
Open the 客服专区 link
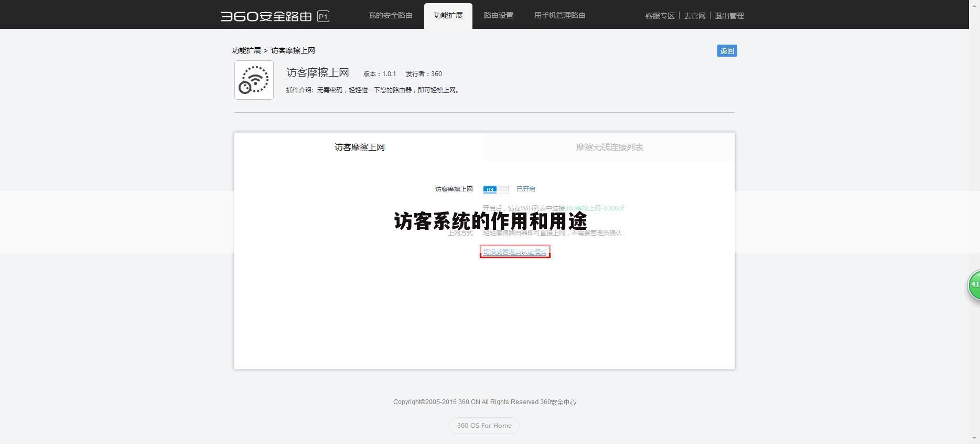click(660, 16)
